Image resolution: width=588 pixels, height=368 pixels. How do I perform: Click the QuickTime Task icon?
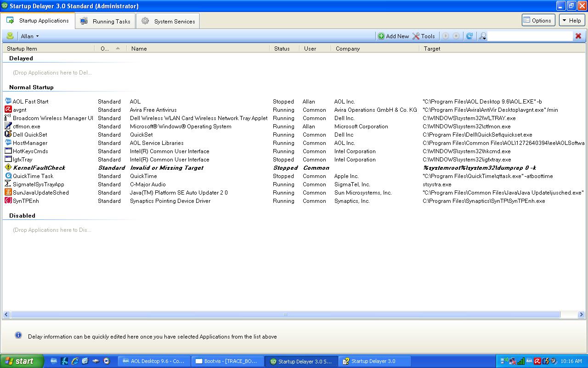(8, 176)
